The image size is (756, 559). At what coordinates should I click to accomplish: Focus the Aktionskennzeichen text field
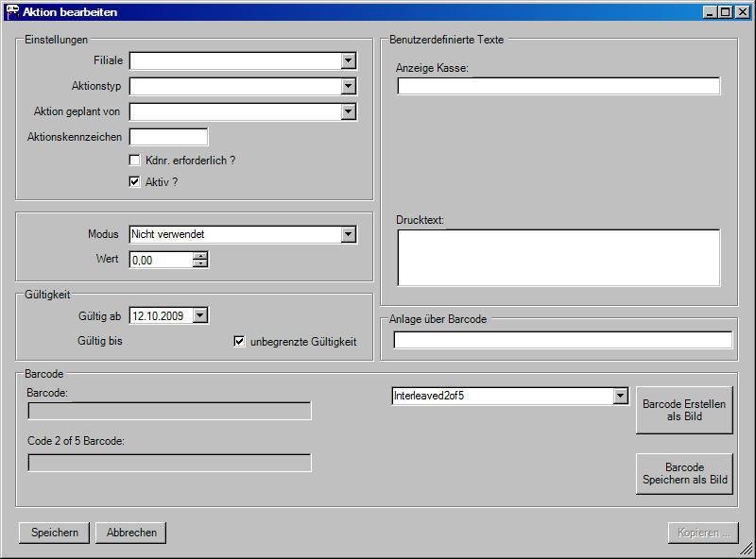click(168, 137)
